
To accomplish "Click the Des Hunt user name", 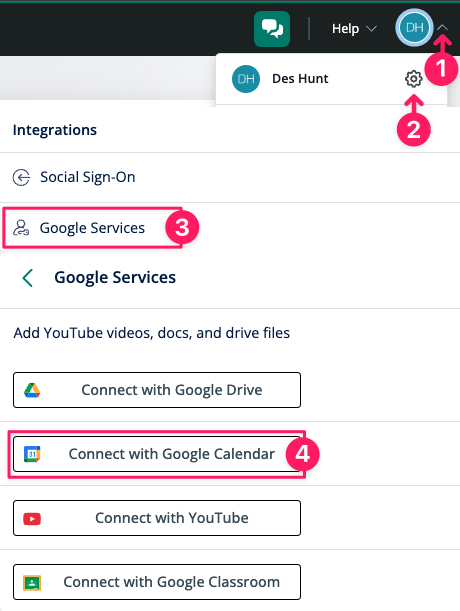I will (300, 79).
